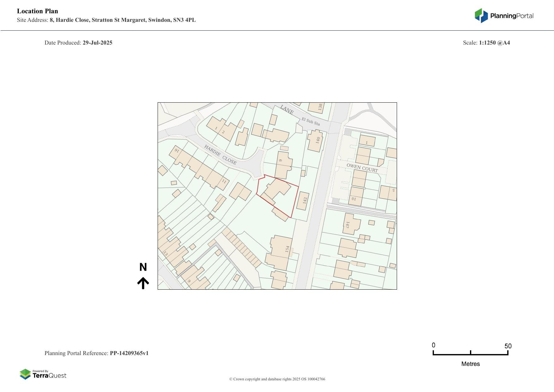Select the building numbered 142
The image size is (554, 392).
[x=303, y=201]
